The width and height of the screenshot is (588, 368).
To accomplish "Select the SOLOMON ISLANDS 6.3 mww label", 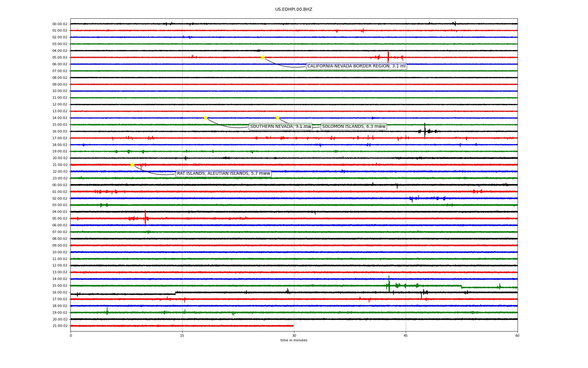I will [x=353, y=127].
